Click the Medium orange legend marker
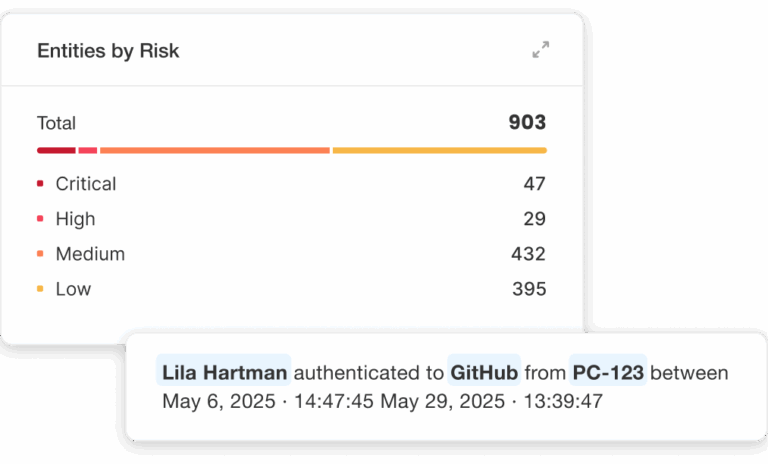The image size is (768, 464). point(40,254)
